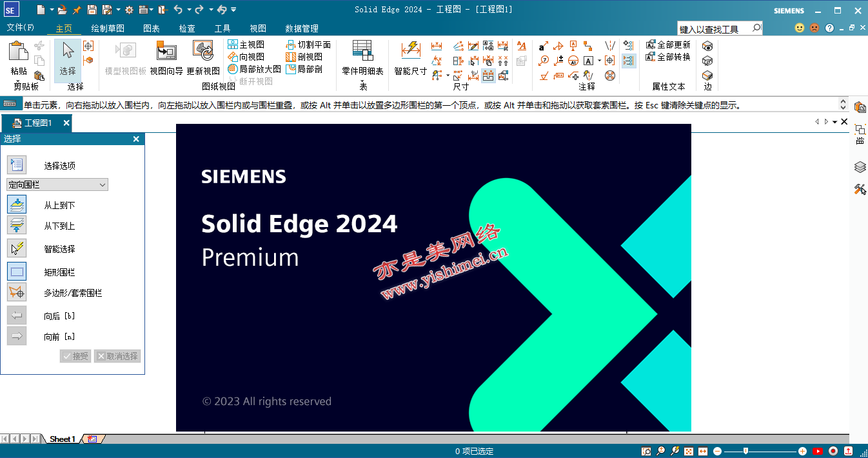Screen dimensions: 868x458
Task: Open the Undo history dropdown arrow
Action: point(189,10)
